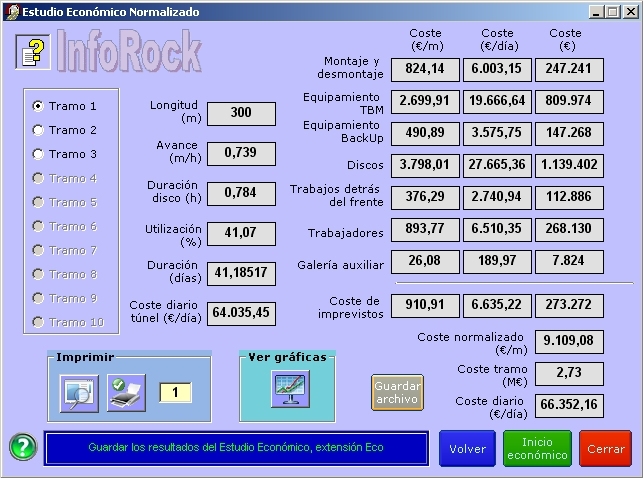Click the Coste normalizado value 9.109,08
The image size is (643, 478).
[x=568, y=342]
